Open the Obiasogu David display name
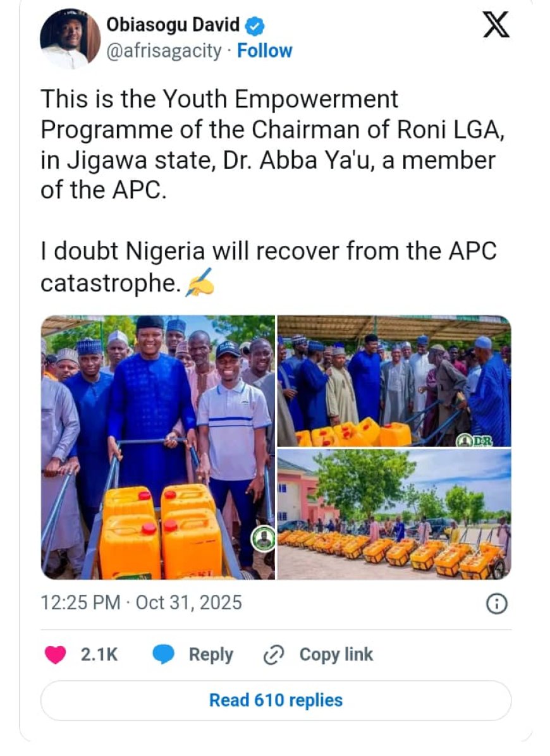 (x=173, y=26)
